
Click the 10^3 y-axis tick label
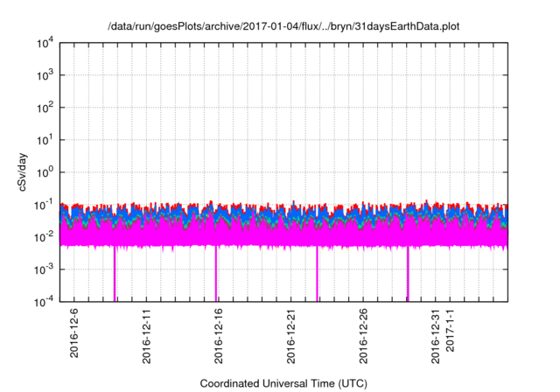[45, 75]
